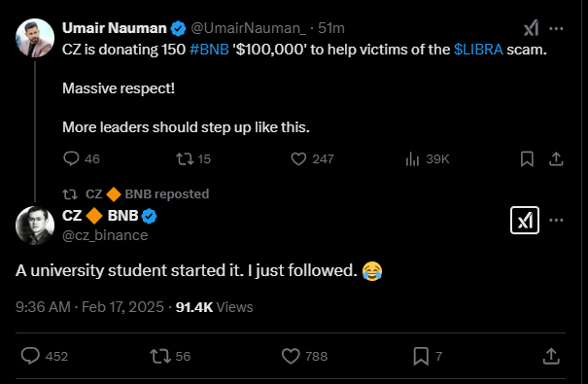Open Umair Nauman's profile picture

[x=35, y=38]
